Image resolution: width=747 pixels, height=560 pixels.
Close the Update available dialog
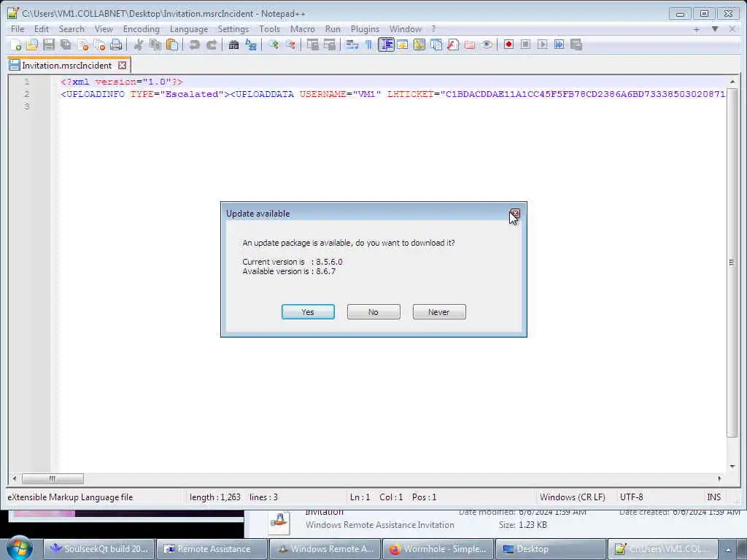point(515,214)
